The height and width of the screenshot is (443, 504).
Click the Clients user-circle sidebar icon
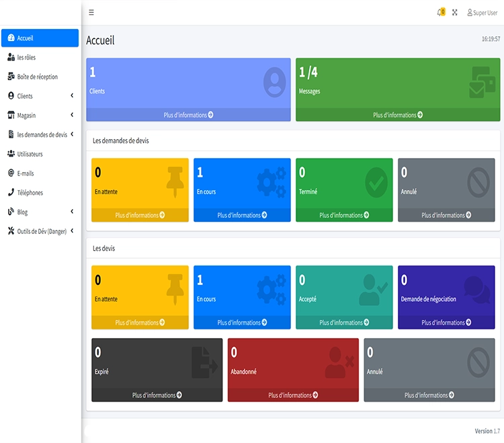point(11,95)
